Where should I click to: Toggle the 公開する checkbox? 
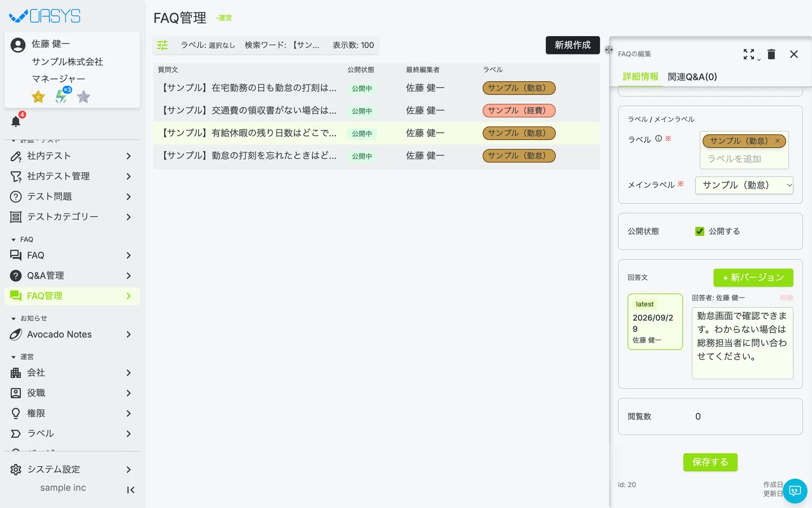(700, 231)
